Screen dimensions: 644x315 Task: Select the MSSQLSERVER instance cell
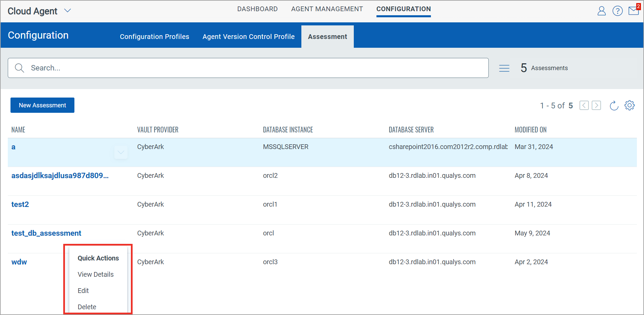click(286, 147)
